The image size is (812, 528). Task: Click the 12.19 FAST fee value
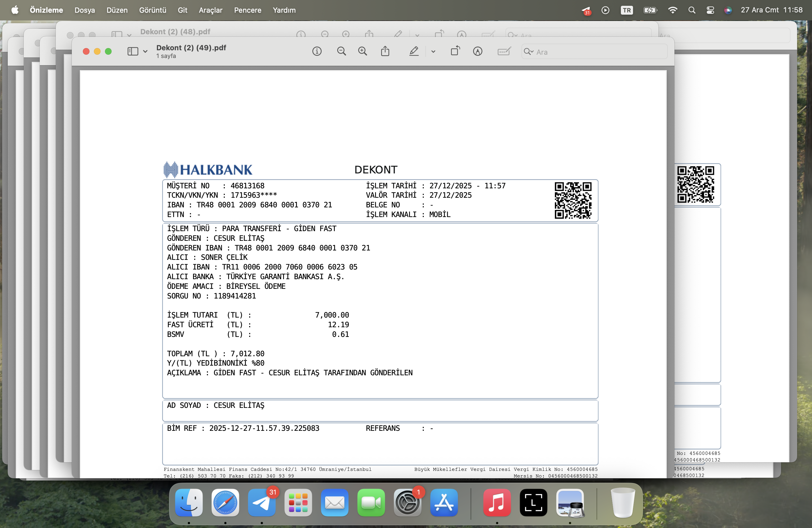point(338,325)
